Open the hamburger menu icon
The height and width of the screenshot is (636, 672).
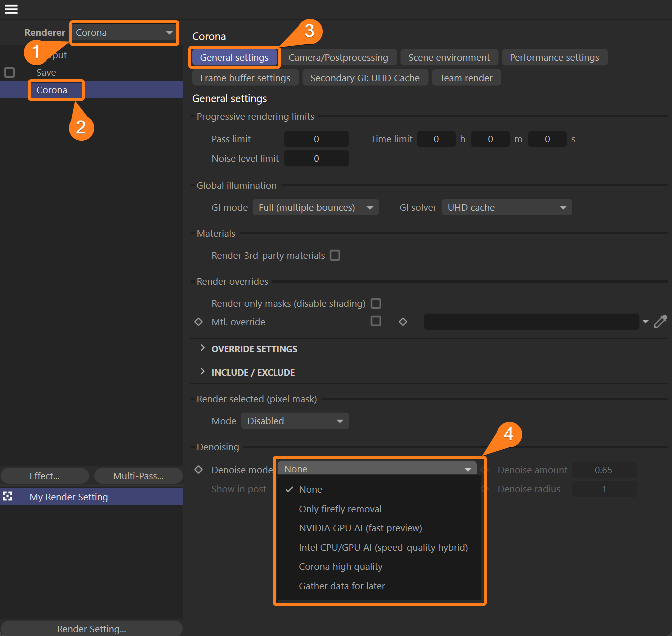tap(11, 9)
